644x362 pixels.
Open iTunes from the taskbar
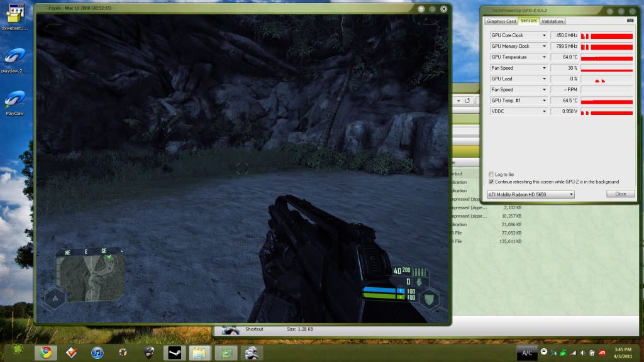tap(97, 353)
